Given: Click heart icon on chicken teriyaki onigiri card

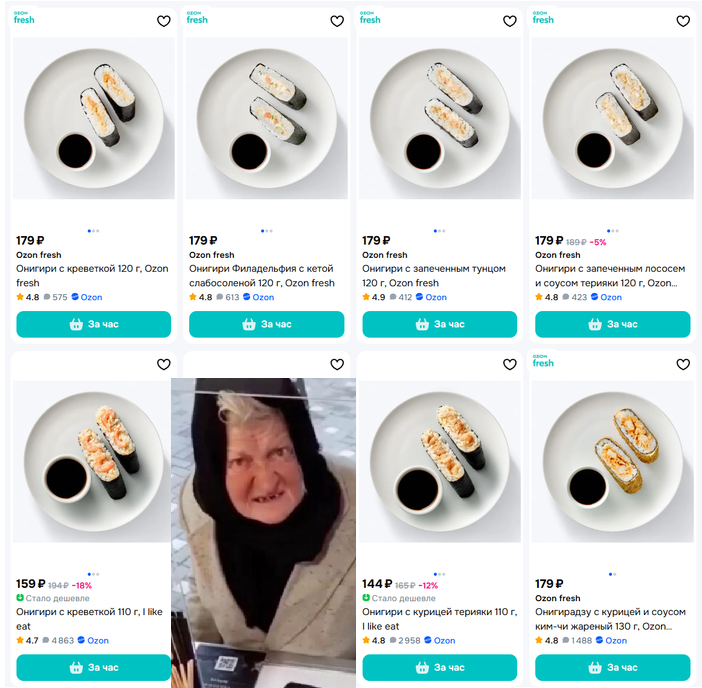Looking at the screenshot, I should click(x=510, y=364).
